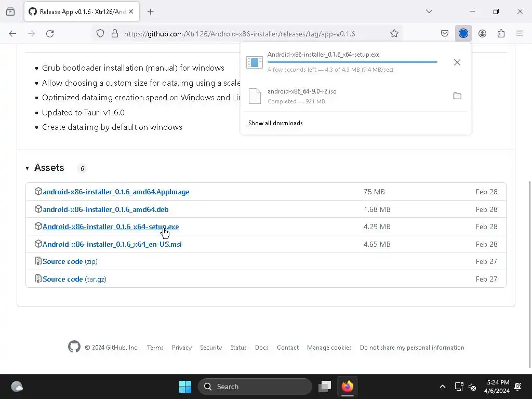Open the clock showing 5:24 PM
The image size is (532, 399).
497,387
